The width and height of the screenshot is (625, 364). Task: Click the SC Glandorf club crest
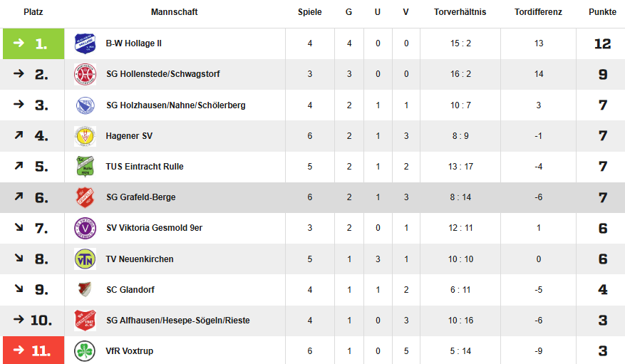(85, 290)
